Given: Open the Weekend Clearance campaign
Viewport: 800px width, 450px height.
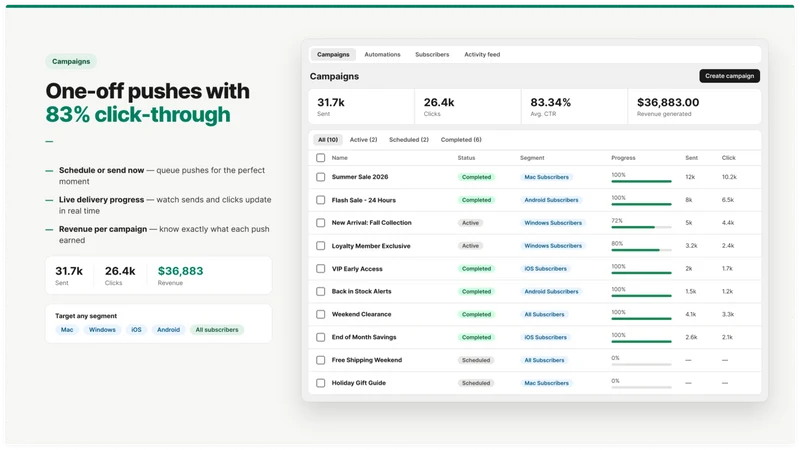Looking at the screenshot, I should coord(362,314).
